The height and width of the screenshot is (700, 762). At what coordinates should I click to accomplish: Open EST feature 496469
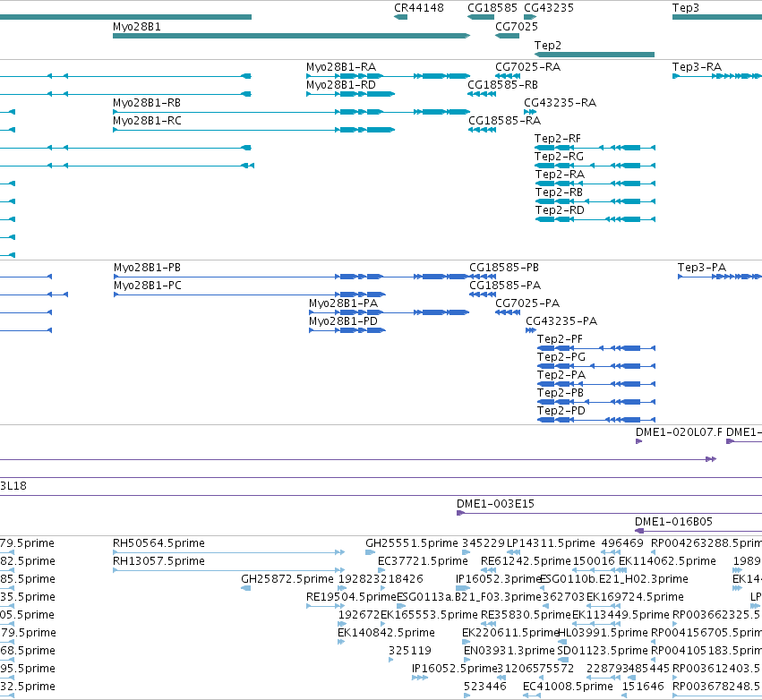tap(611, 552)
